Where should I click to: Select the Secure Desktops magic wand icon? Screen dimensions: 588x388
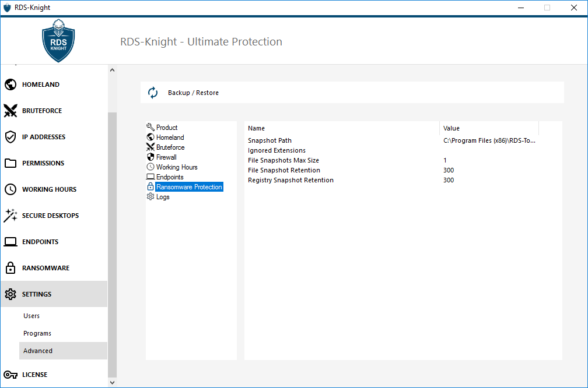click(10, 216)
